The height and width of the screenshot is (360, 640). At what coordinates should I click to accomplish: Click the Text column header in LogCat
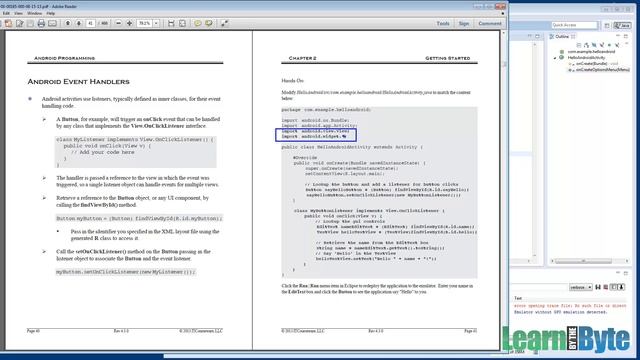[x=518, y=298]
